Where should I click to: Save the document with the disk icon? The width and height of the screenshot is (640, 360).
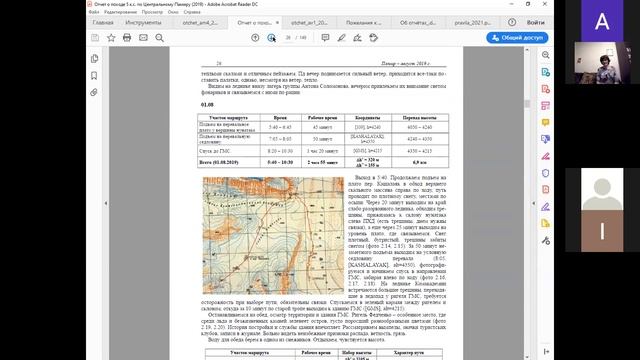tap(95, 38)
